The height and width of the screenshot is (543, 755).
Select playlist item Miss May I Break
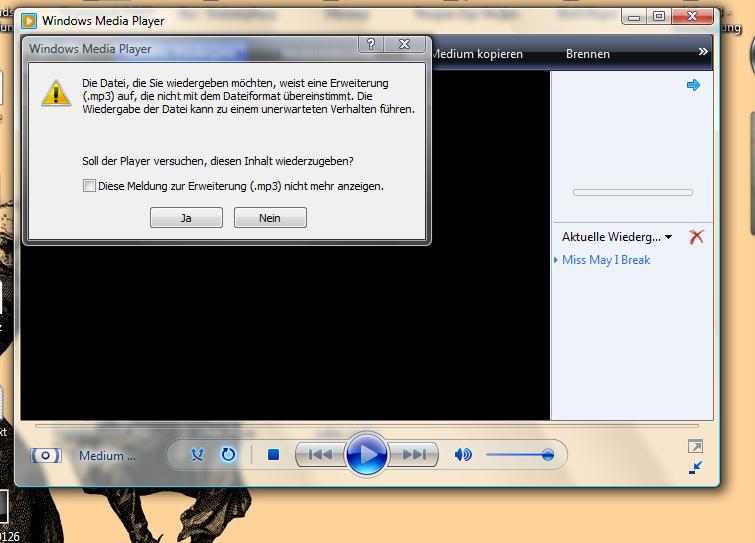pos(606,260)
